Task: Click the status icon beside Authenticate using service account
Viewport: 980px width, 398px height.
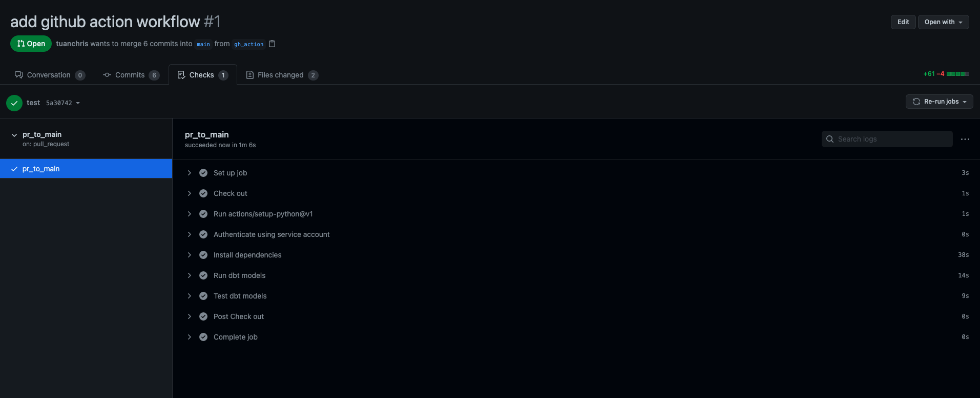Action: tap(203, 234)
